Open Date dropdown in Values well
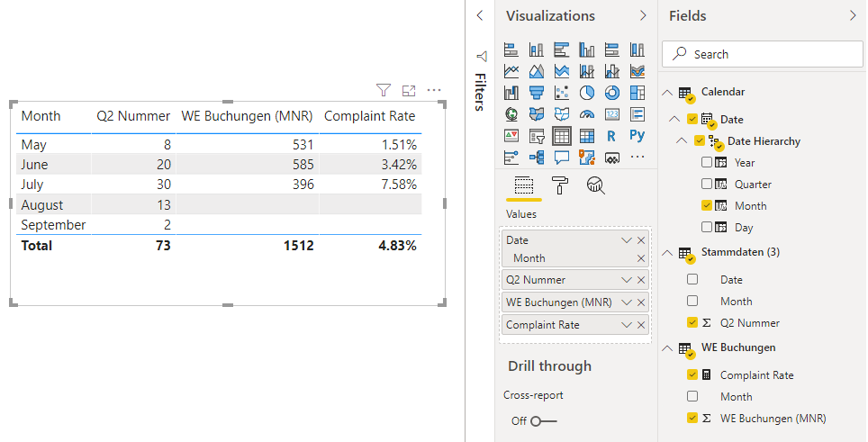 click(626, 240)
